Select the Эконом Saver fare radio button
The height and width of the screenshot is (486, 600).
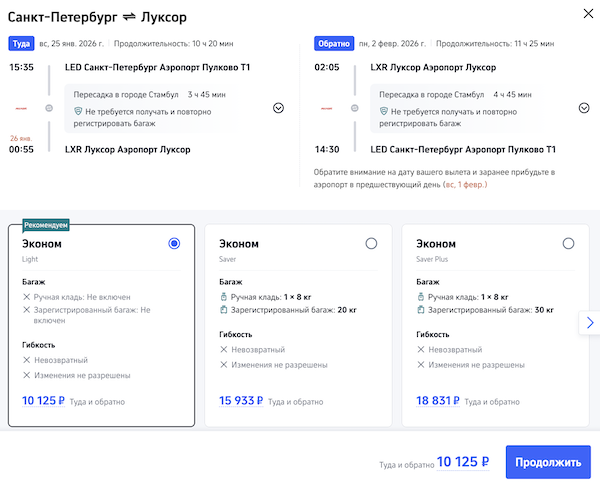click(x=372, y=243)
